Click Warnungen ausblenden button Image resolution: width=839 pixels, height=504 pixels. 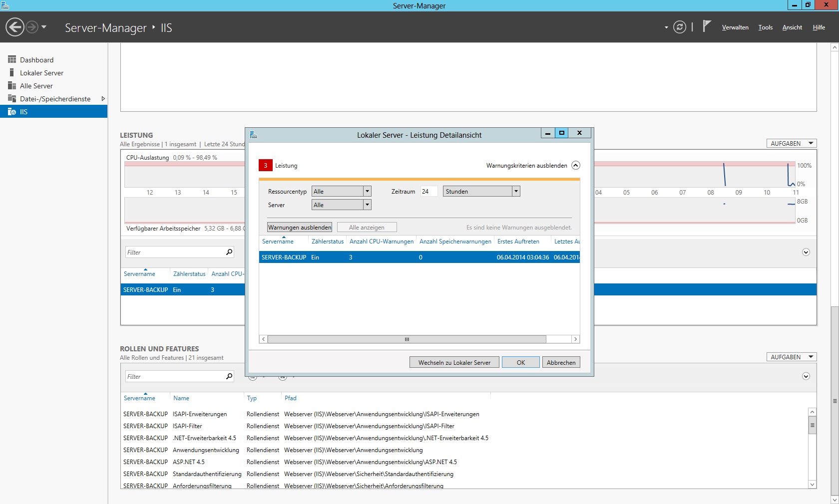300,227
